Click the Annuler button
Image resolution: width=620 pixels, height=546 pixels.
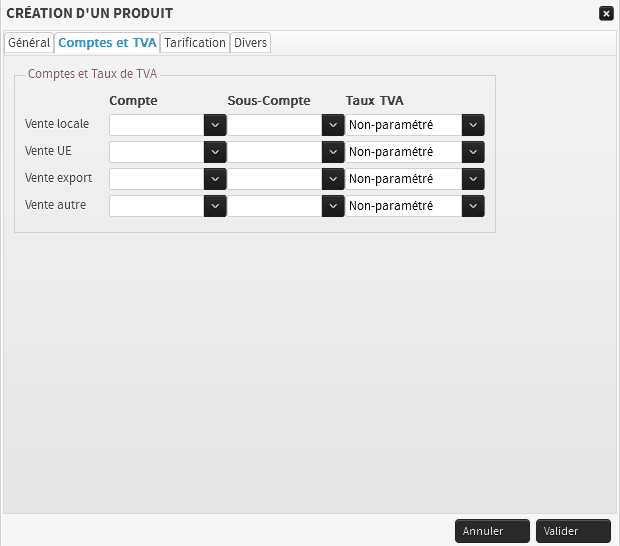492,531
